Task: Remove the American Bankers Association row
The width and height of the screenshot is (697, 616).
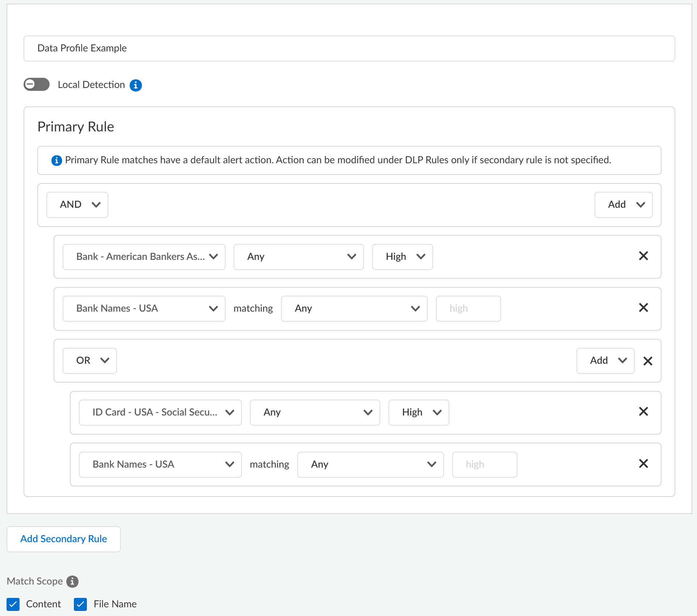Action: (643, 256)
